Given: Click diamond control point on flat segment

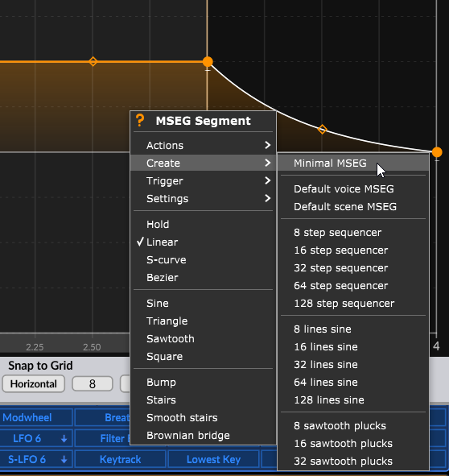Looking at the screenshot, I should 93,62.
